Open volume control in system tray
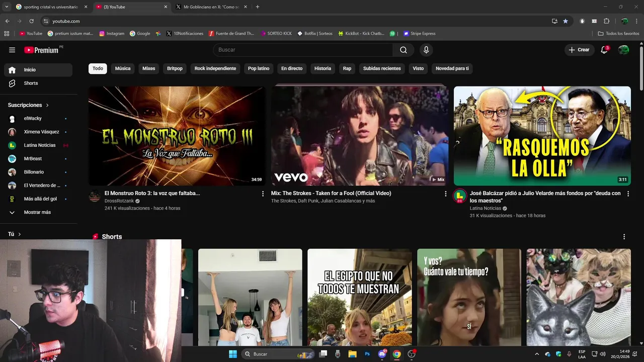The image size is (644, 362). point(603,354)
